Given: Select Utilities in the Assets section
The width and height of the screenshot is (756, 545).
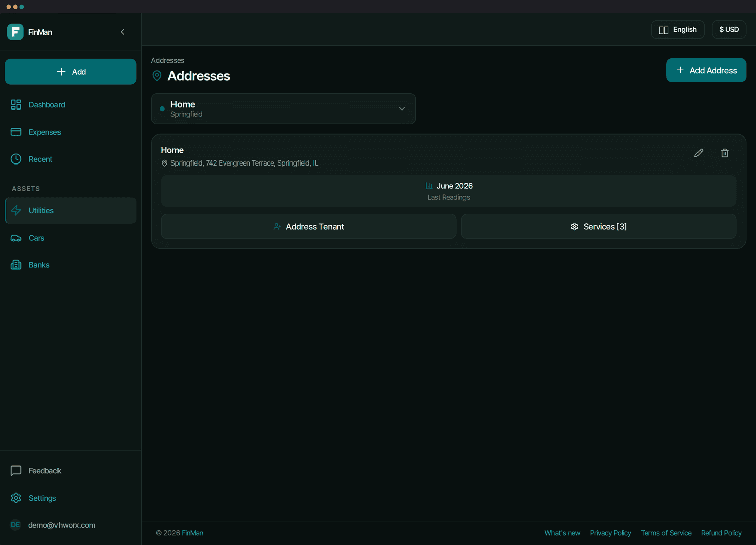Looking at the screenshot, I should click(x=71, y=210).
